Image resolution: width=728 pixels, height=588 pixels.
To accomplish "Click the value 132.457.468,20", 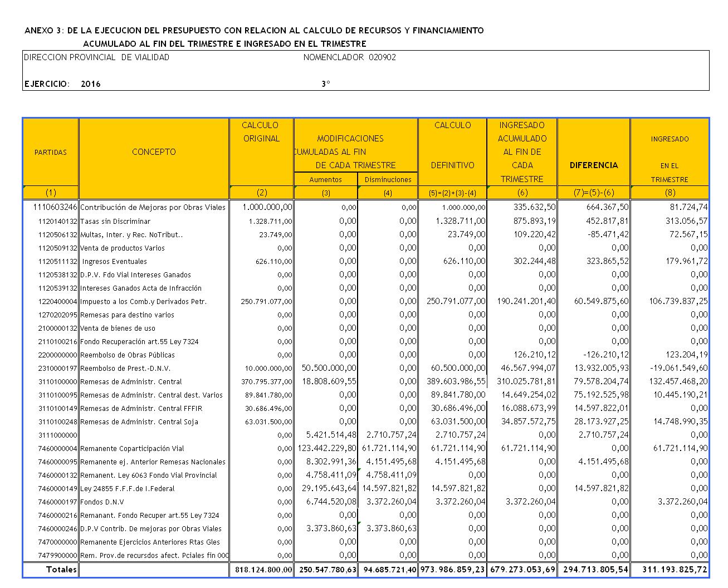I will (x=678, y=381).
